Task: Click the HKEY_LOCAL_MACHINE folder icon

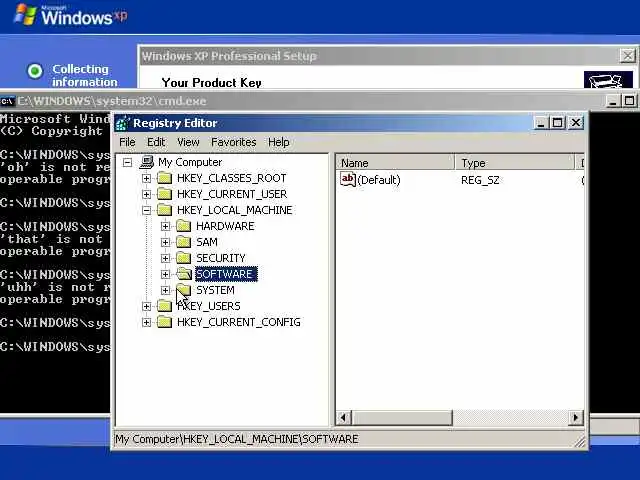Action: [164, 210]
